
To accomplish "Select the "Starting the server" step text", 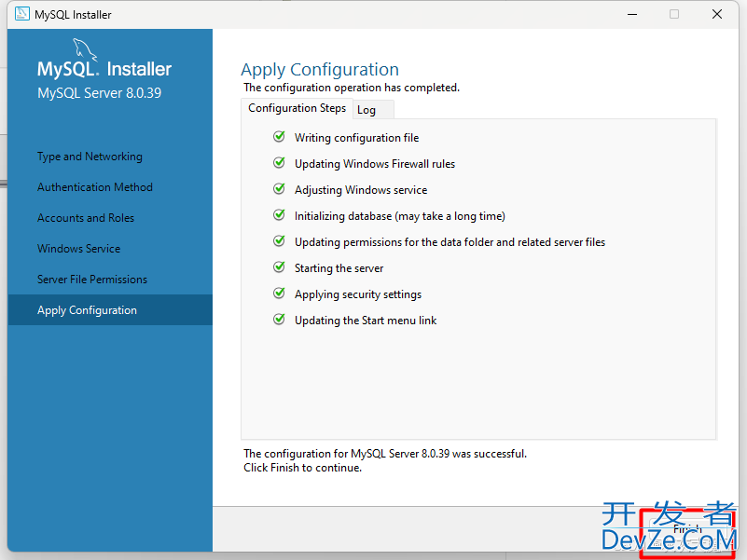I will tap(339, 268).
